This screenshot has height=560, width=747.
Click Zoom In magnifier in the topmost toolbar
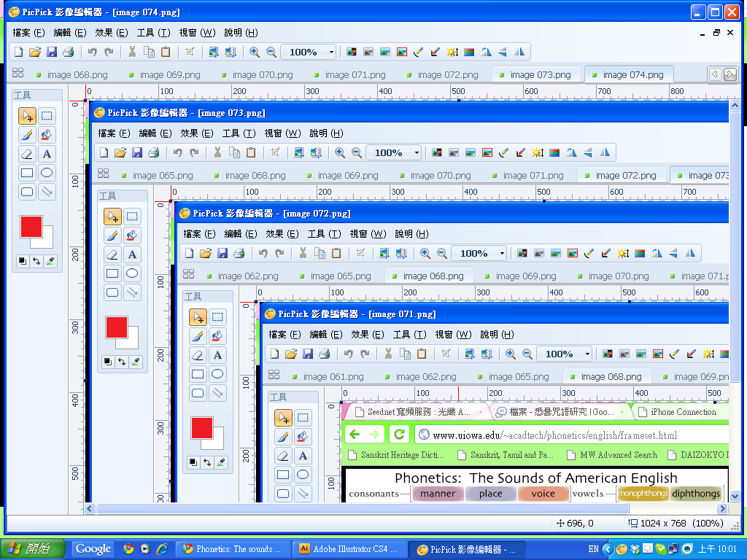[255, 52]
